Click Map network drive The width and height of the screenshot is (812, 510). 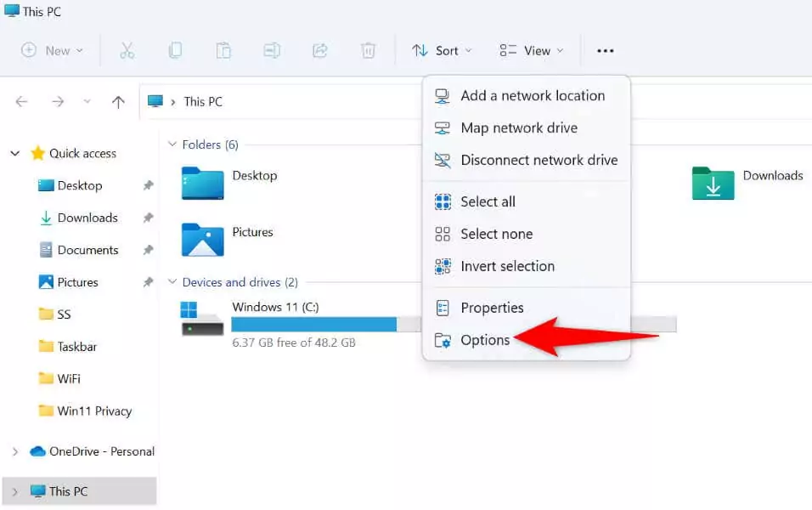click(518, 127)
